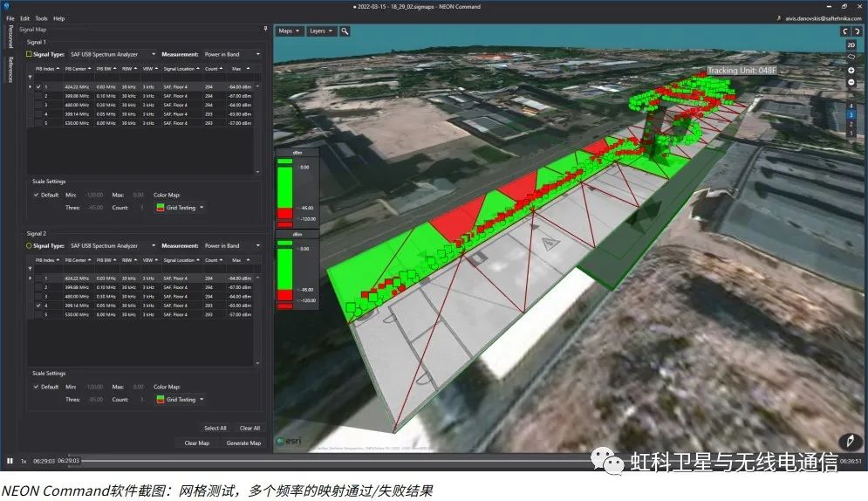
Task: Pin the Signal Map panel
Action: (265, 29)
